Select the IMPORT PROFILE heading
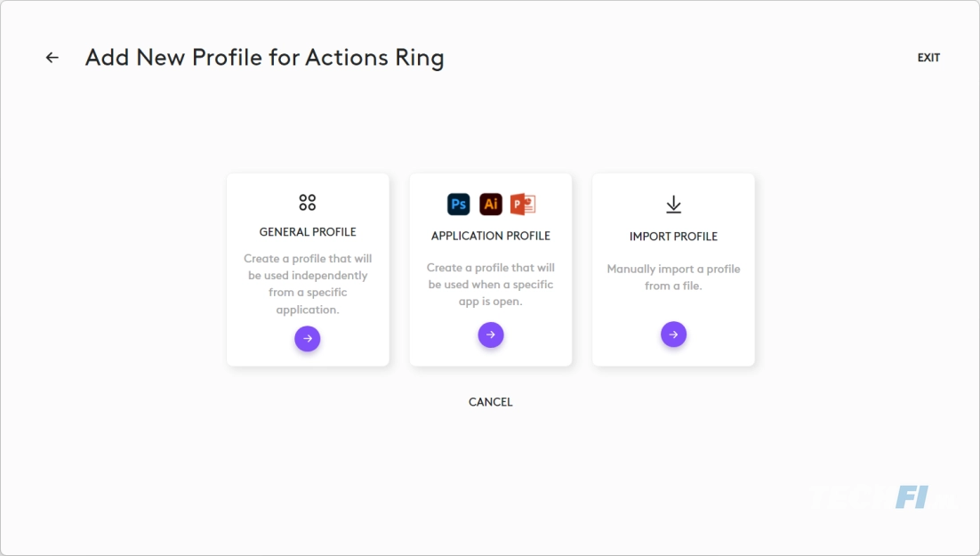The width and height of the screenshot is (980, 556). (x=674, y=237)
